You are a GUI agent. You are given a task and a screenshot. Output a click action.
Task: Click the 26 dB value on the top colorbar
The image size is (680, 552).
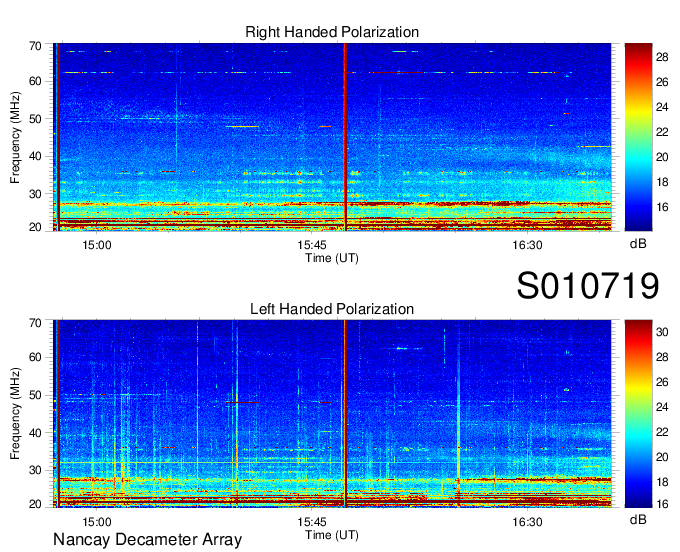(x=662, y=82)
